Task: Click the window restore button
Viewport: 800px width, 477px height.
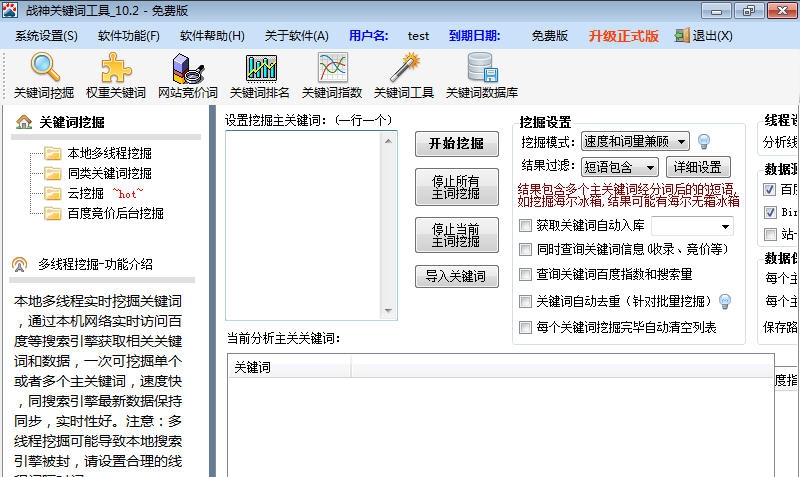Action: coord(748,11)
